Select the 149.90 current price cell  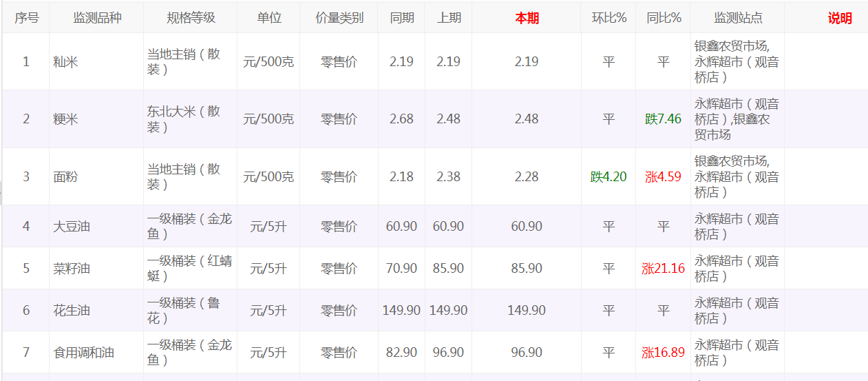tap(527, 311)
